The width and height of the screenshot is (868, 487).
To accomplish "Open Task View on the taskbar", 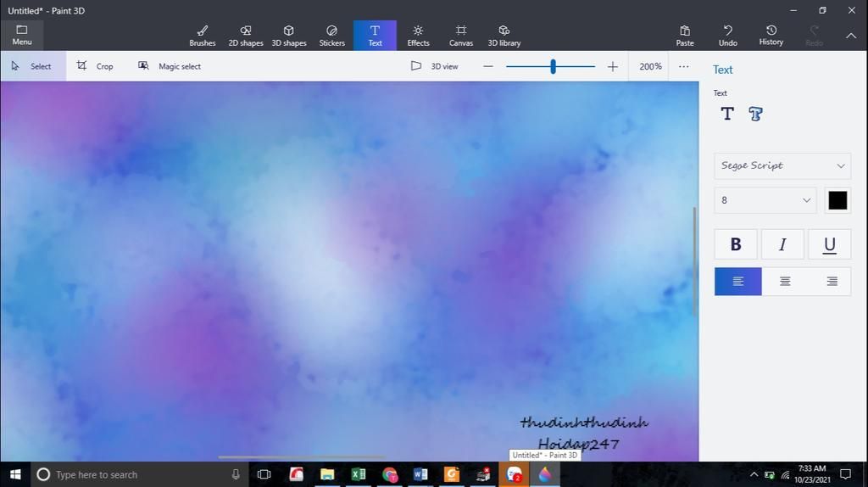I will click(264, 474).
